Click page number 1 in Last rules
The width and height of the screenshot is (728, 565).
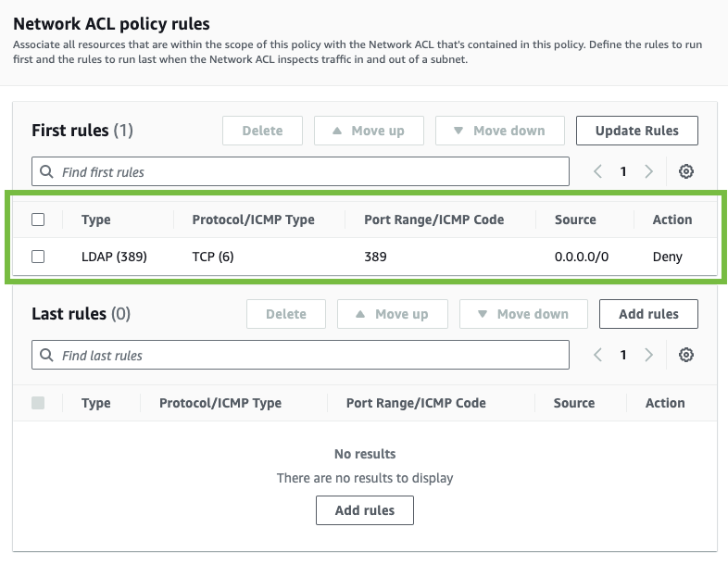[623, 355]
